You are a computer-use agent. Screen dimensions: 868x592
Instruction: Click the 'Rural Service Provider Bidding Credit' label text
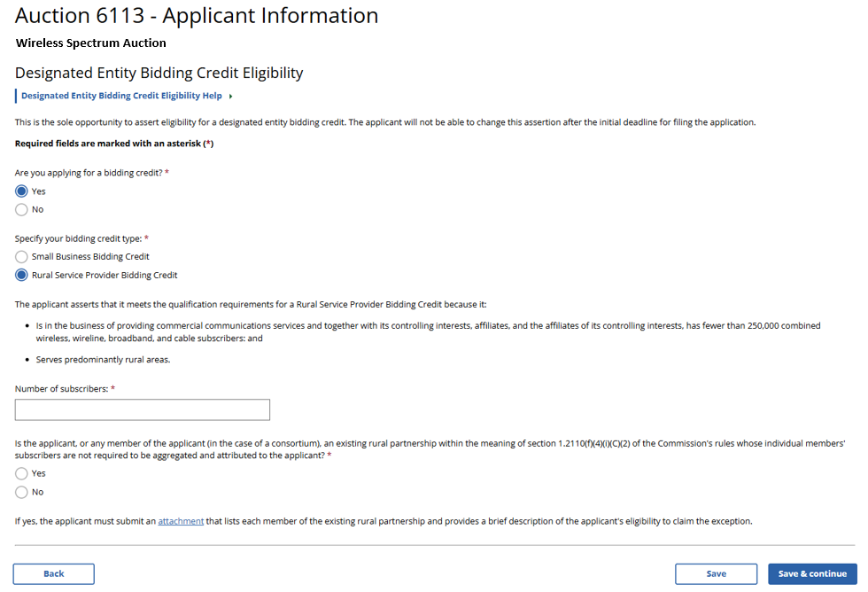[105, 275]
